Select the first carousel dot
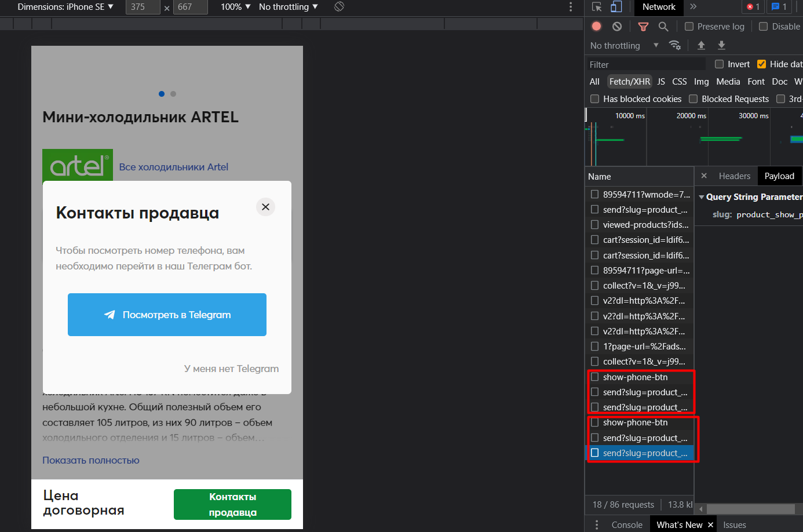This screenshot has width=803, height=532. tap(162, 94)
